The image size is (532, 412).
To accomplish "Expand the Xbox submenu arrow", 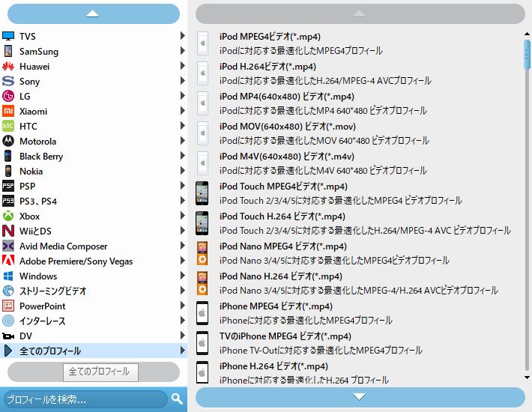I will point(183,215).
